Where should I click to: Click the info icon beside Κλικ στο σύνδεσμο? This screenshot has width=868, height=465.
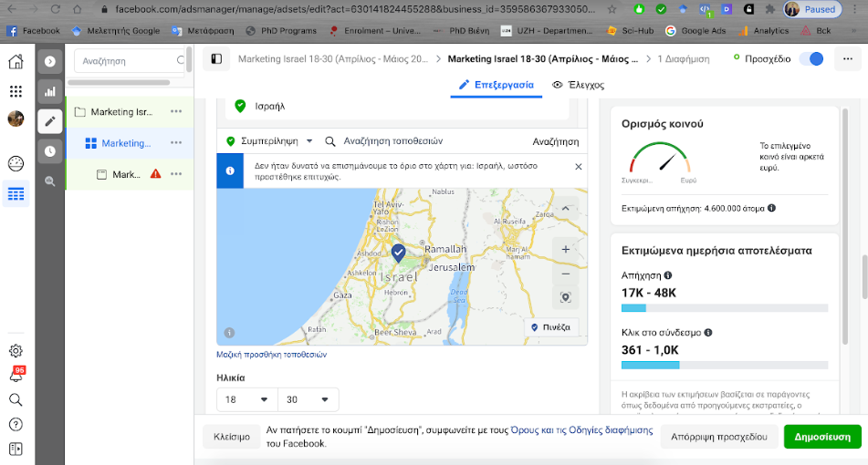[708, 332]
